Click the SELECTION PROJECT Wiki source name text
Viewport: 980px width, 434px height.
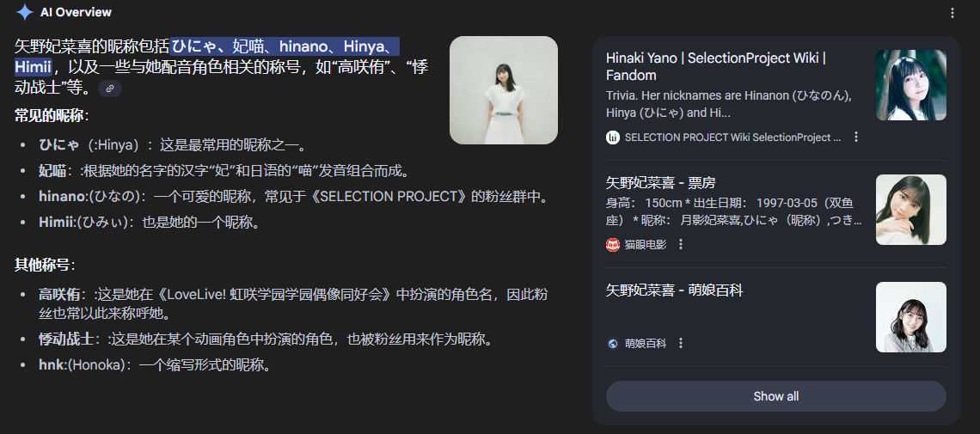coord(732,138)
